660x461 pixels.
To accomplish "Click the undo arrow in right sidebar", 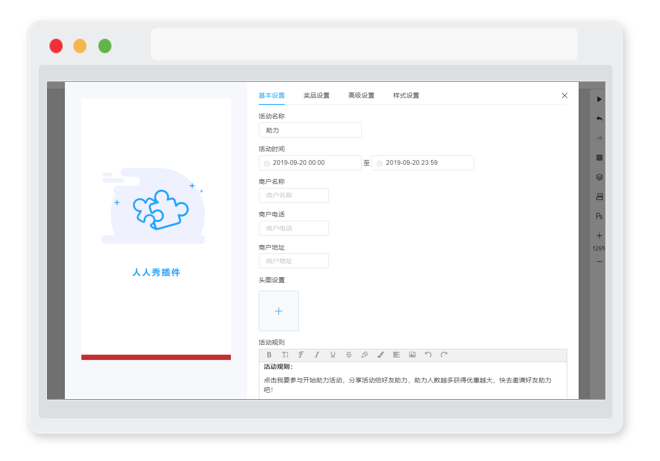I will pos(599,119).
